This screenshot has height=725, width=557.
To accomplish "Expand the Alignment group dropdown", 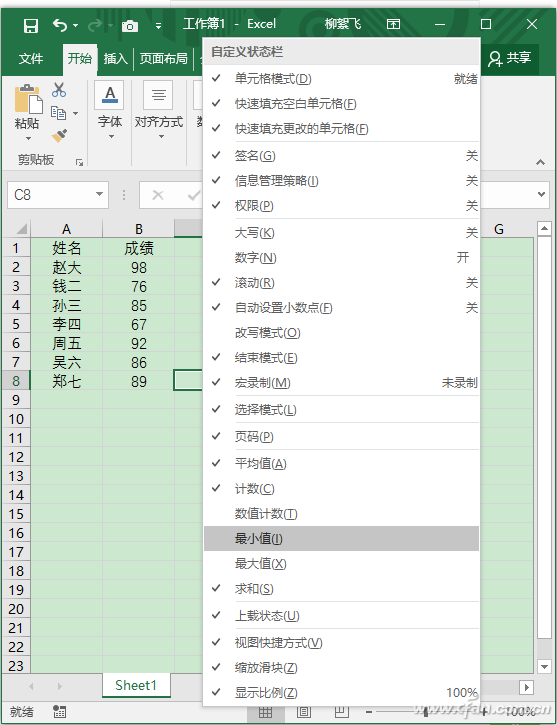I will 161,136.
